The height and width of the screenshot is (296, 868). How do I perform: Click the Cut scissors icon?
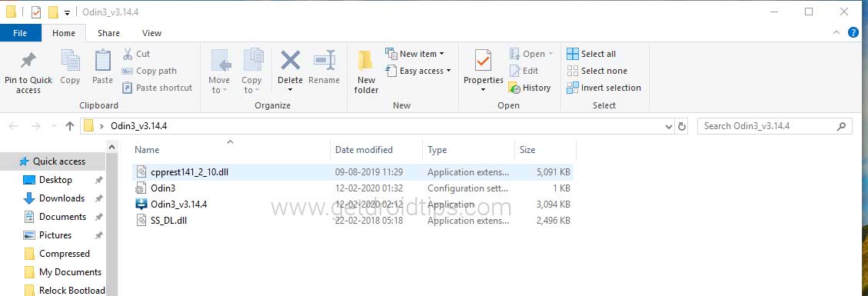(128, 54)
